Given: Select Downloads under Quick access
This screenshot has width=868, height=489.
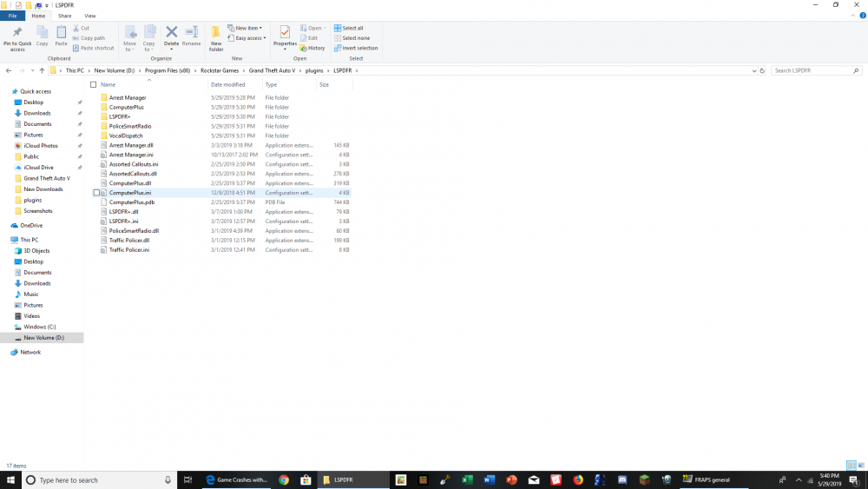Looking at the screenshot, I should coord(36,114).
